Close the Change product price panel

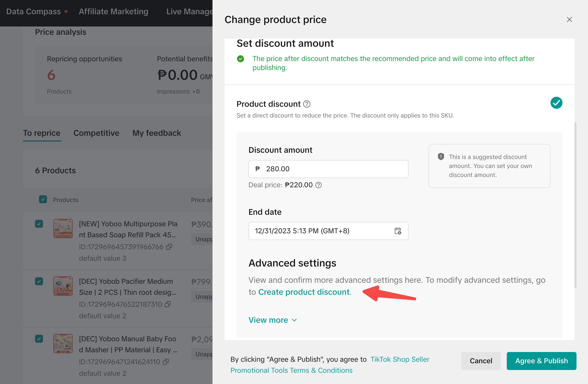[x=569, y=19]
